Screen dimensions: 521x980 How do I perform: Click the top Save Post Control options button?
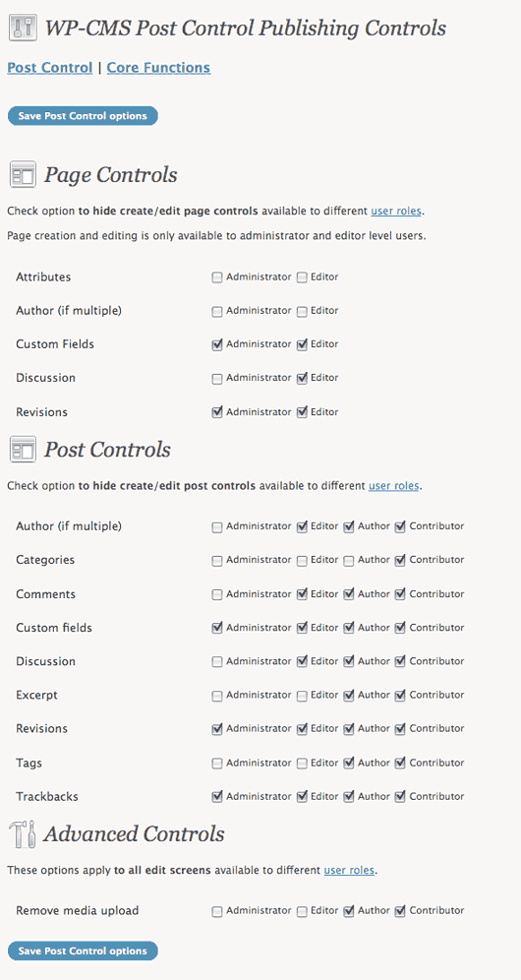point(83,116)
